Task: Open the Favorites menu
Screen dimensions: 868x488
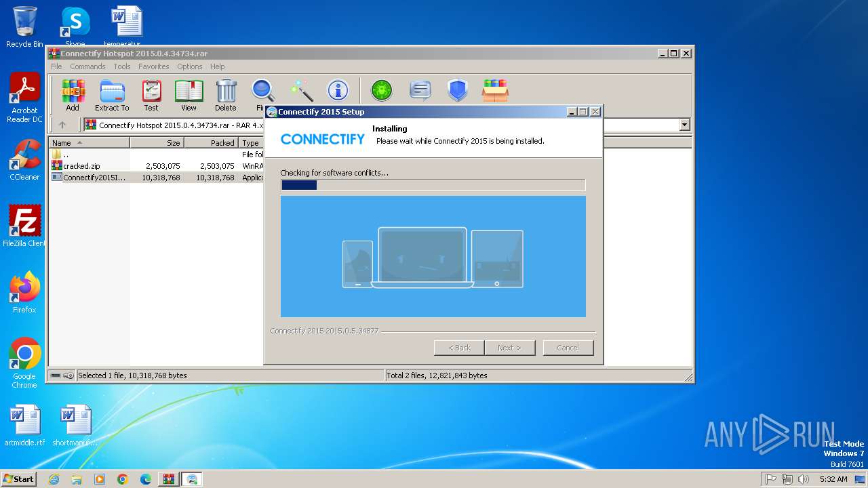Action: [154, 66]
